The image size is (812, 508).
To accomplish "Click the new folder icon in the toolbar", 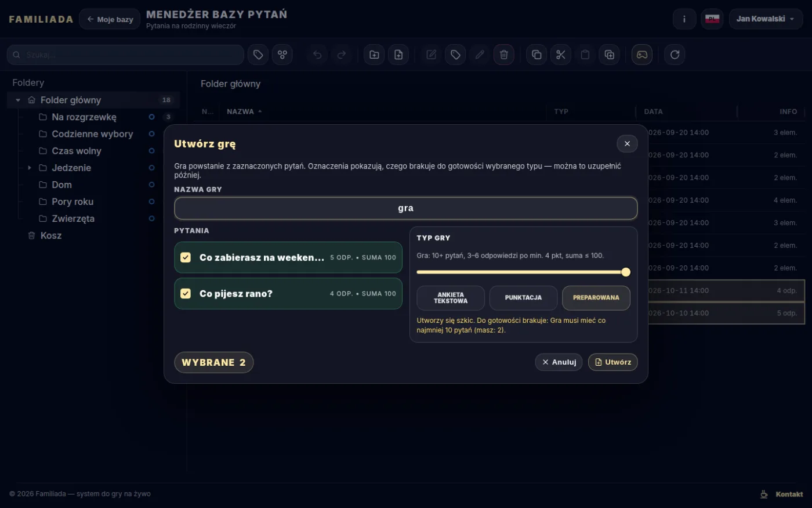I will (x=374, y=55).
